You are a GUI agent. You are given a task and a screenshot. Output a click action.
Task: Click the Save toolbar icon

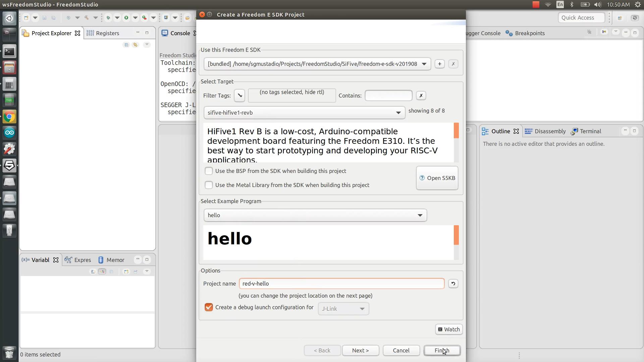(x=45, y=17)
